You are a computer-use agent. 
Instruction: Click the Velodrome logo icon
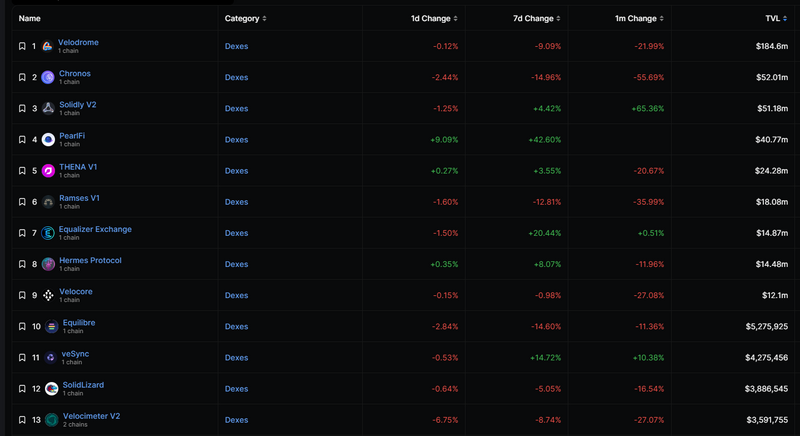click(x=47, y=46)
